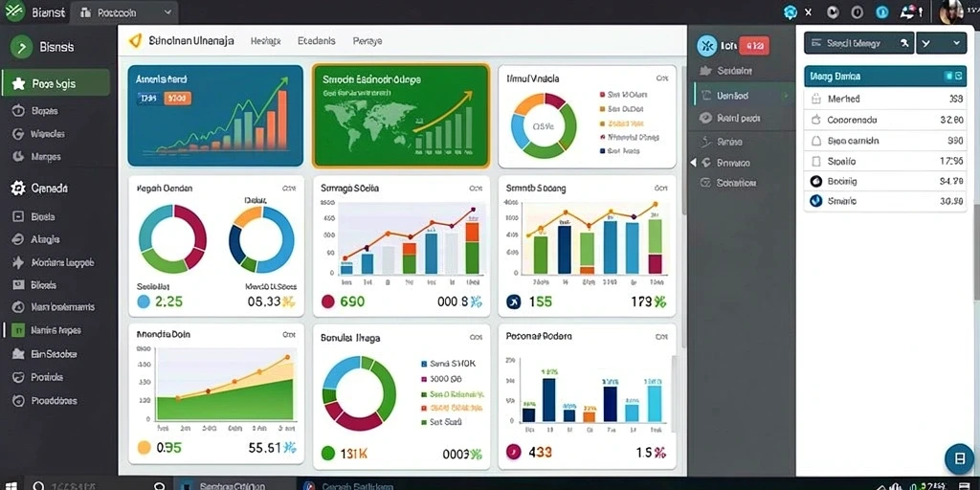The width and height of the screenshot is (980, 490).
Task: Toggle the blue 1794 badge in Amenis ferd
Action: [148, 99]
